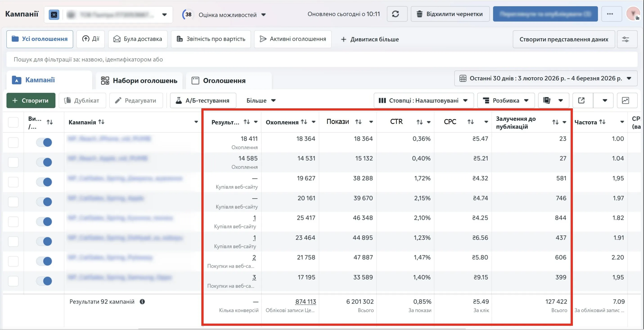Click the green Створити button

pyautogui.click(x=31, y=100)
